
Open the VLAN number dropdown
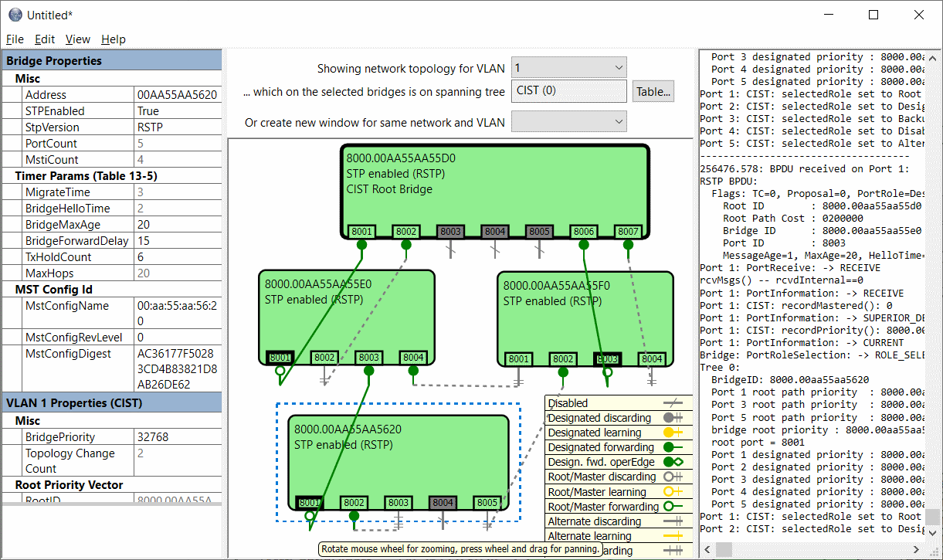(x=568, y=68)
